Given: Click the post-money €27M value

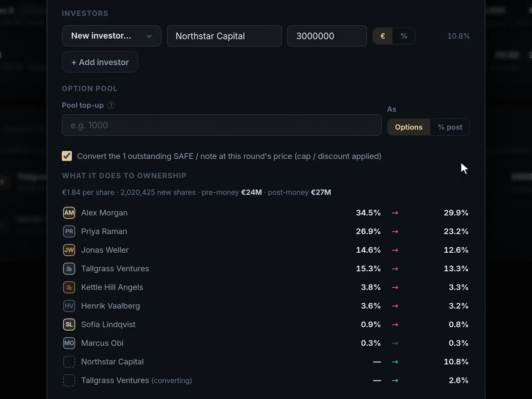Looking at the screenshot, I should click(321, 192).
